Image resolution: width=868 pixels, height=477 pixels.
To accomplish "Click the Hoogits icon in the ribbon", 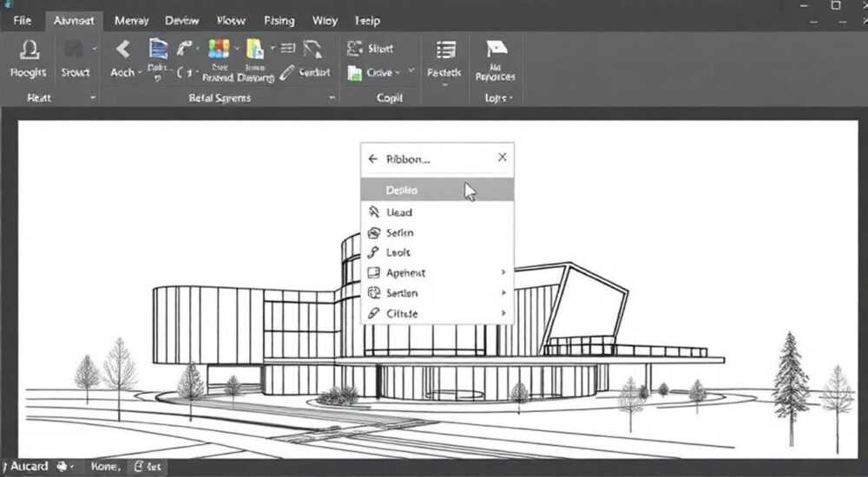I will coord(30,49).
